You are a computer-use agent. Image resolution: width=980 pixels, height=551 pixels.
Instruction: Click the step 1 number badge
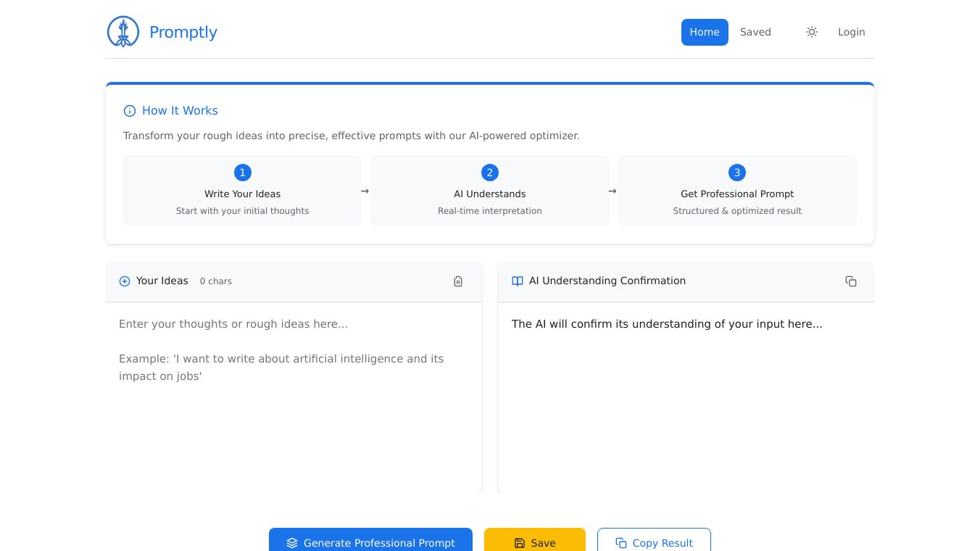click(x=242, y=173)
